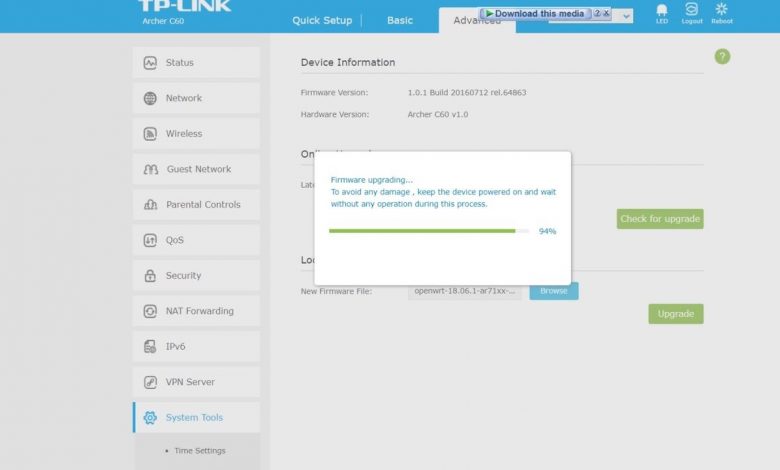Click the Firmware upgrading message text
Viewport: 780px width, 470px height.
(443, 192)
